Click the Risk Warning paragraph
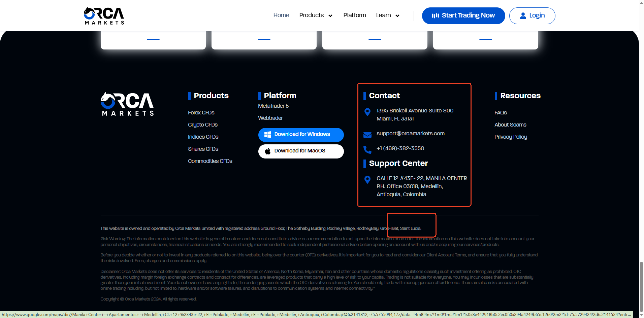This screenshot has width=644, height=318. coord(317,242)
